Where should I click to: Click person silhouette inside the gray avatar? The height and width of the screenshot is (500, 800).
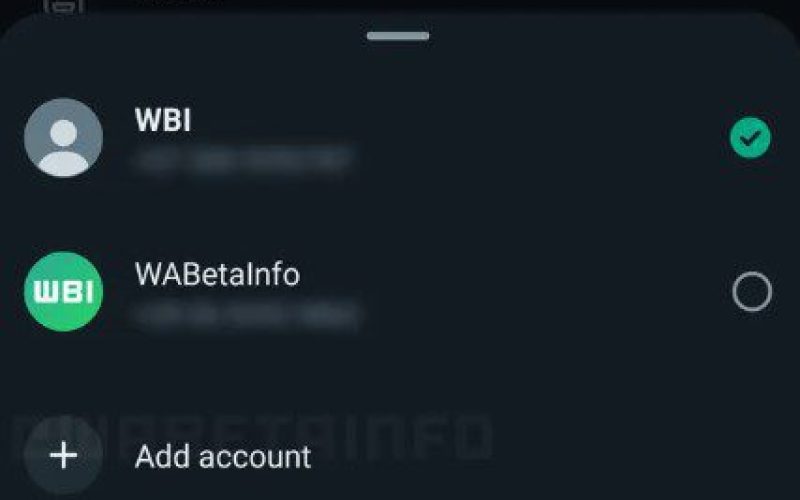click(x=63, y=147)
